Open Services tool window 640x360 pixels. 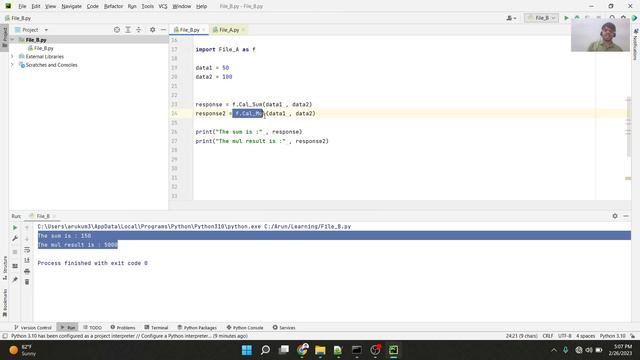[x=284, y=327]
